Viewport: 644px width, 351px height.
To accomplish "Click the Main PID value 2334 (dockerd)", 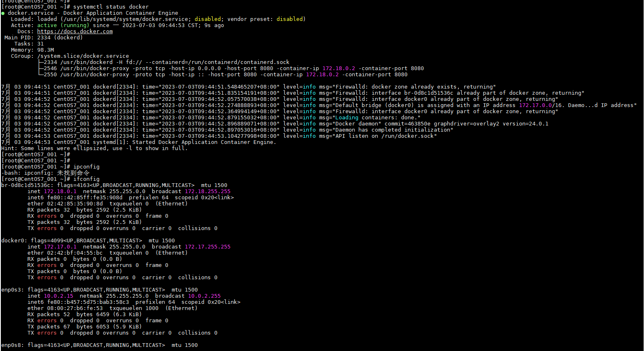I will pos(60,38).
